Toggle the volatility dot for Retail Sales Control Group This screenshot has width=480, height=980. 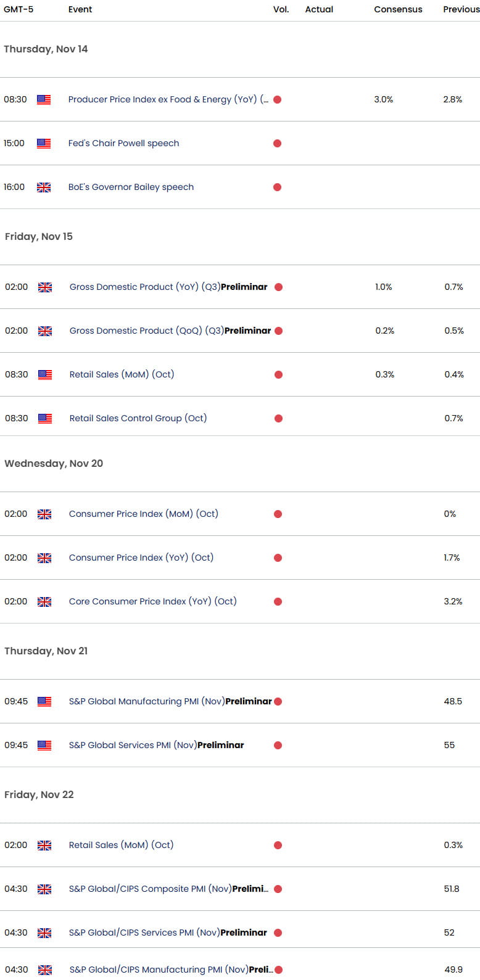(278, 418)
